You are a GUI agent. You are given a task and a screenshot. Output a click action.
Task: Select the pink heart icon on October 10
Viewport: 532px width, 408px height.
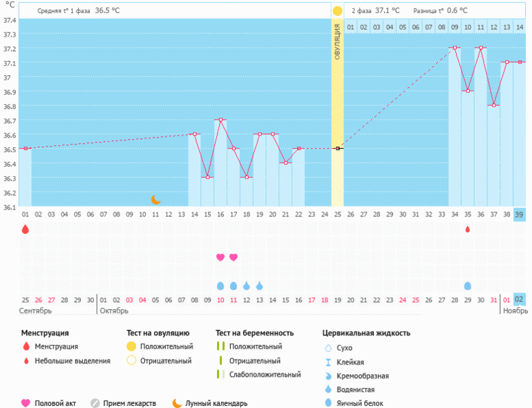pyautogui.click(x=220, y=257)
